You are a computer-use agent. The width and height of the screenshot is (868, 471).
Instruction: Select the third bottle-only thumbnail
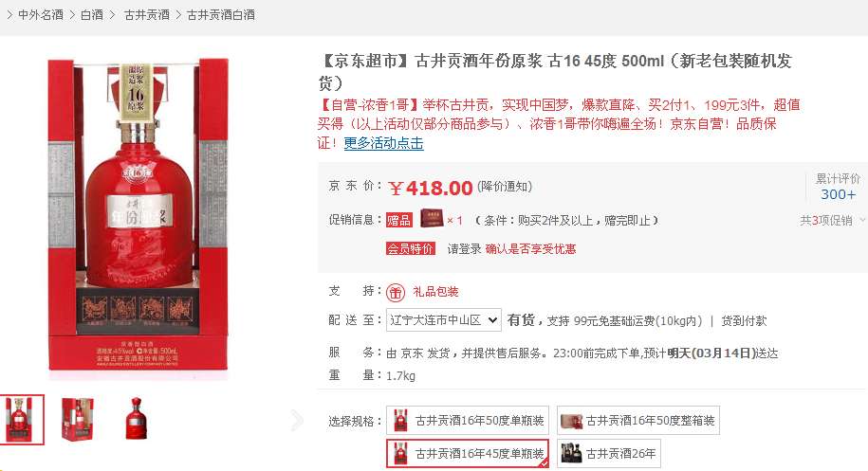click(x=136, y=420)
